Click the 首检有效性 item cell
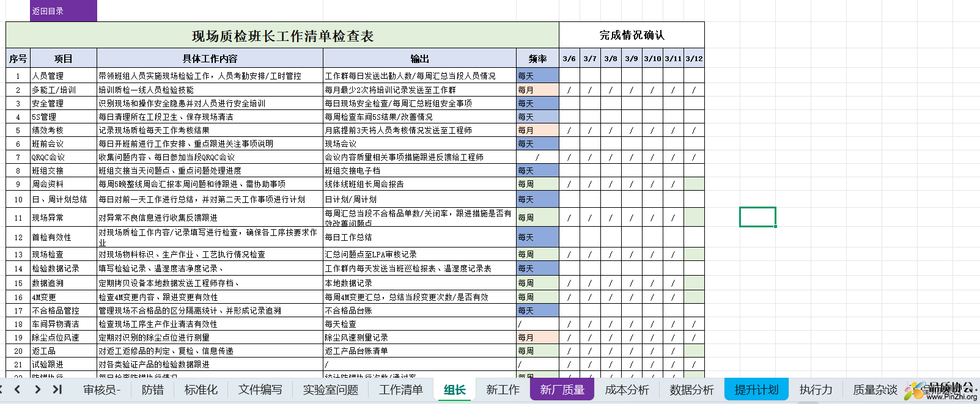Image resolution: width=980 pixels, height=404 pixels. point(64,237)
